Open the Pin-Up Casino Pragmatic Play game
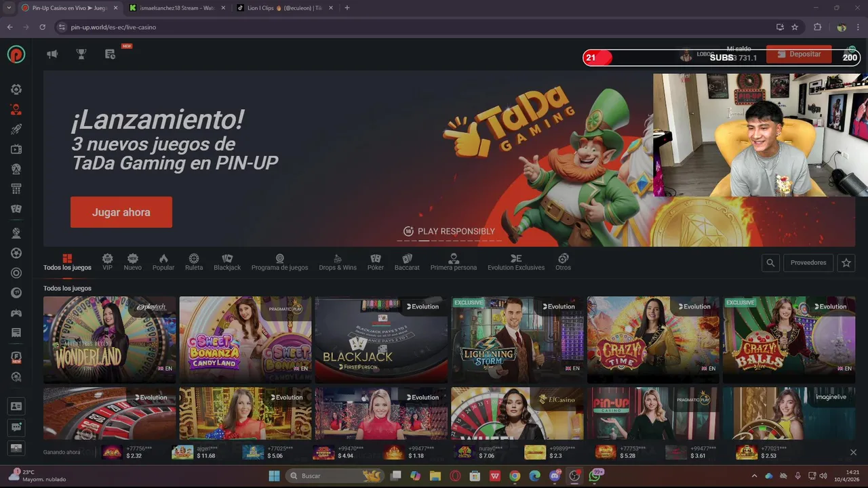The image size is (868, 488). tap(653, 413)
